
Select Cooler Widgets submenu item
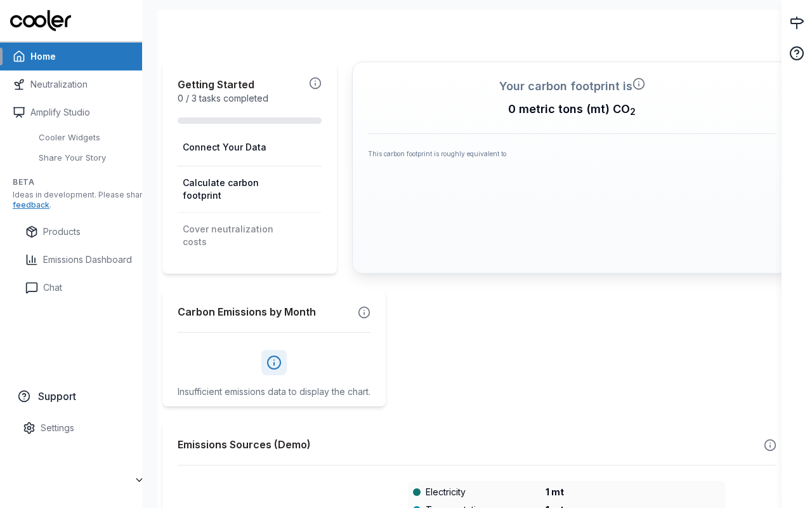(69, 138)
